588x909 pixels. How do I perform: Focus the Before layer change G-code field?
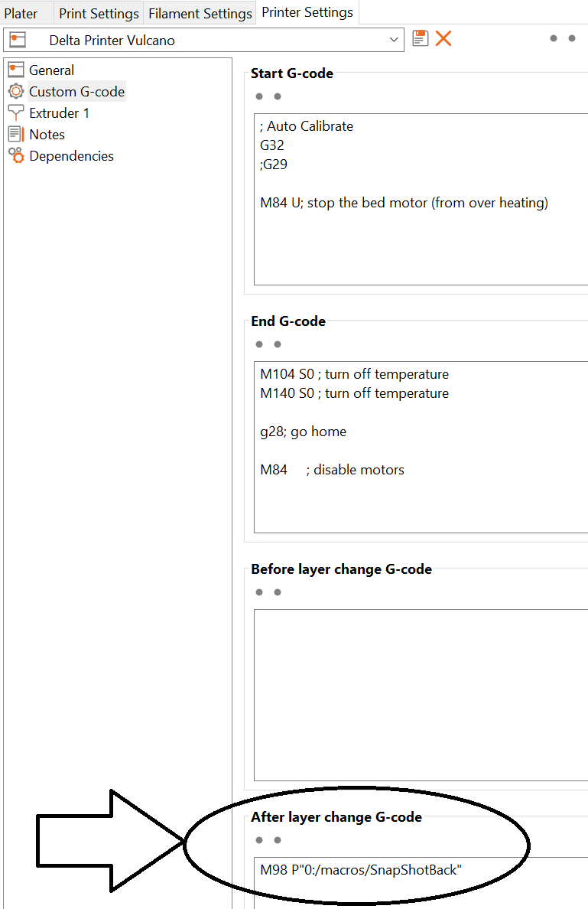(421, 695)
